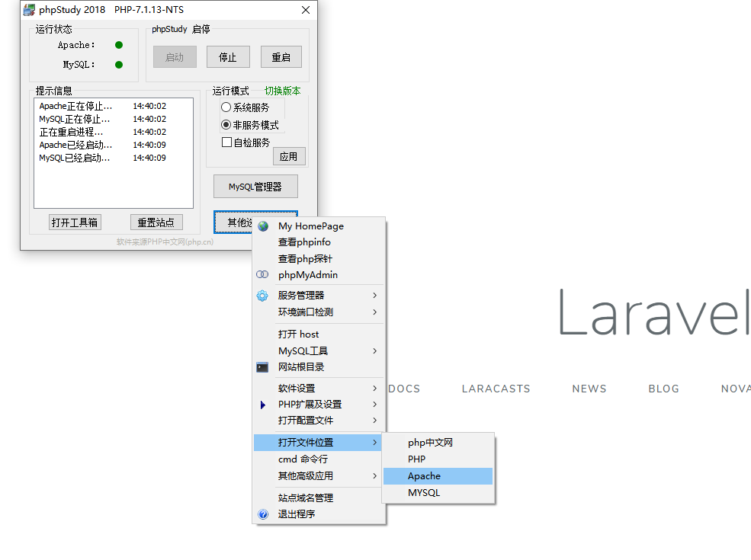Click the 重置站点 button

point(156,222)
